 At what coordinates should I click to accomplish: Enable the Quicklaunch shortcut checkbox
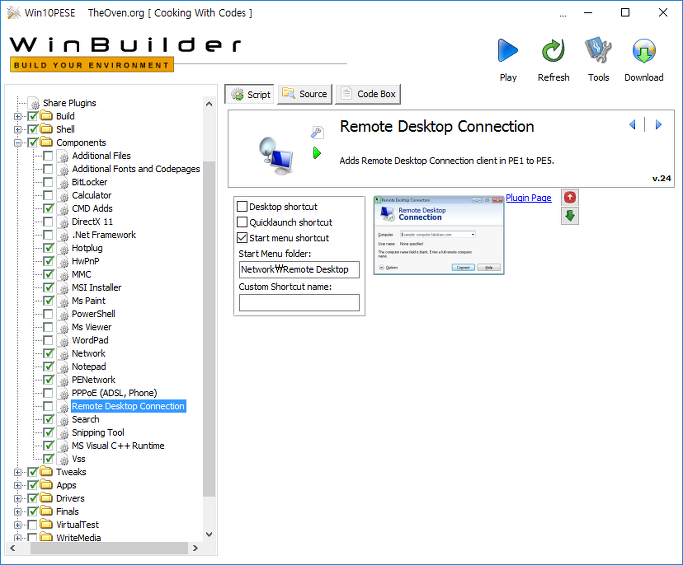tap(242, 222)
